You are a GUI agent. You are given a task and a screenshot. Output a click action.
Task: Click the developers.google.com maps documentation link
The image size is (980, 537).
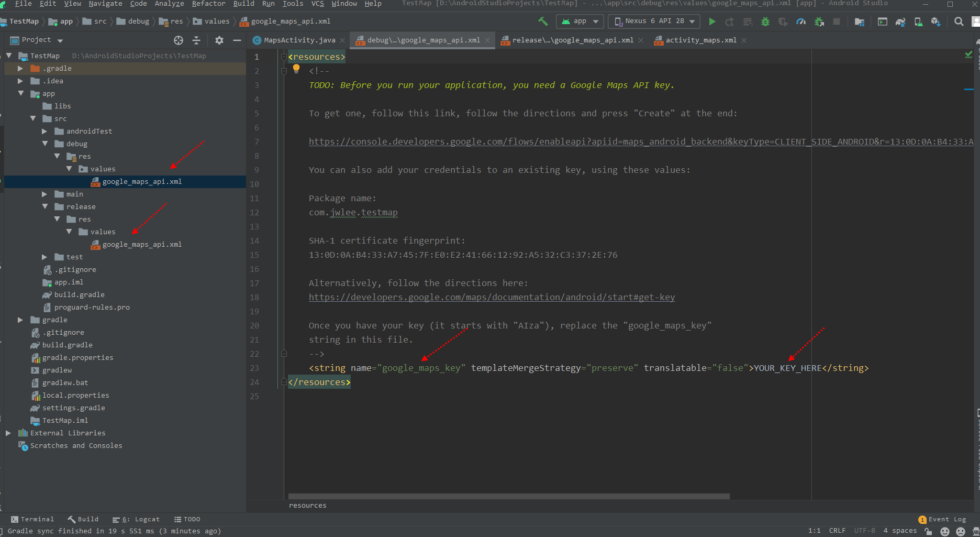tap(492, 297)
